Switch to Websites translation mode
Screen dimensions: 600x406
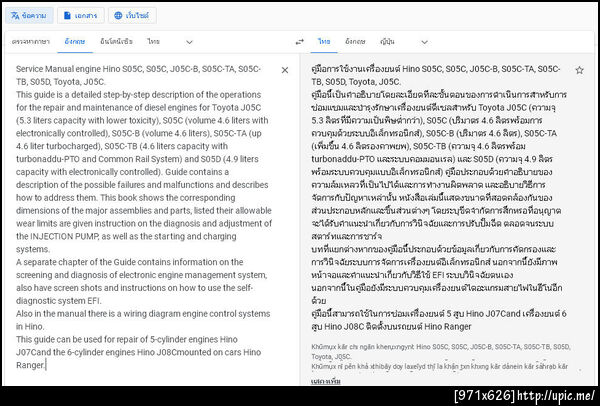coord(132,16)
